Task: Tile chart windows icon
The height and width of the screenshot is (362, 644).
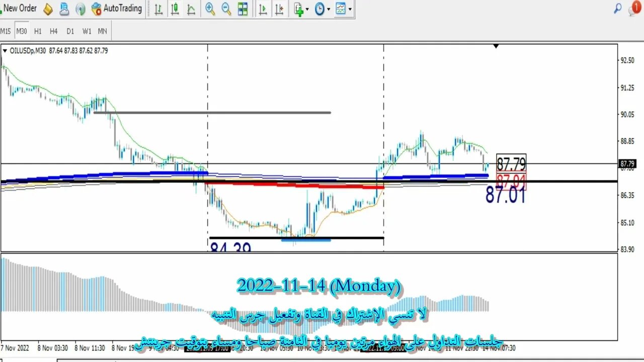Action: (243, 9)
